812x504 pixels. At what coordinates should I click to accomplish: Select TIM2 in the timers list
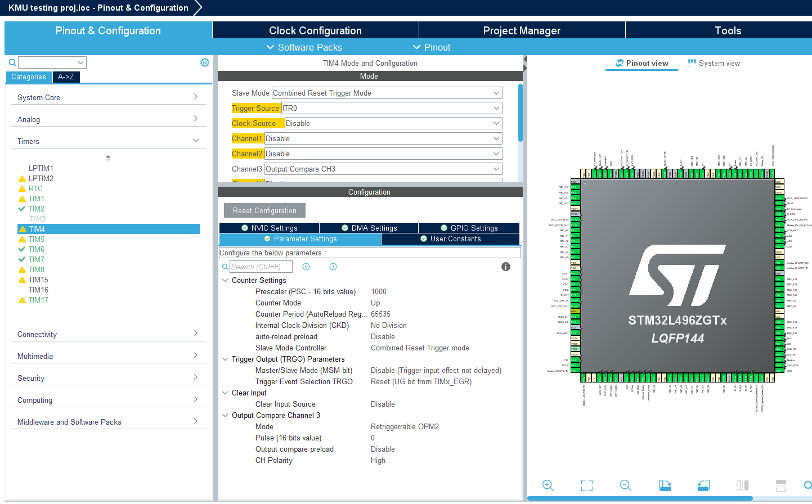[x=37, y=209]
